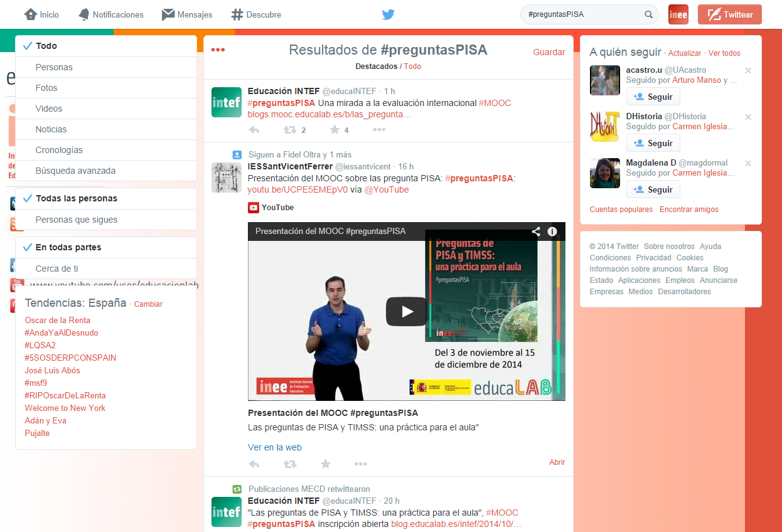Click the share icon on the video
The width and height of the screenshot is (782, 532).
coord(536,231)
